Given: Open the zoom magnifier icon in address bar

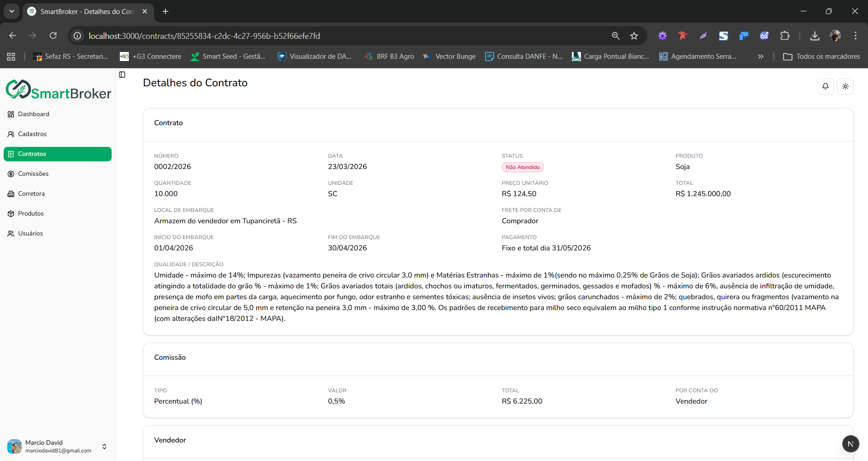Looking at the screenshot, I should (615, 36).
